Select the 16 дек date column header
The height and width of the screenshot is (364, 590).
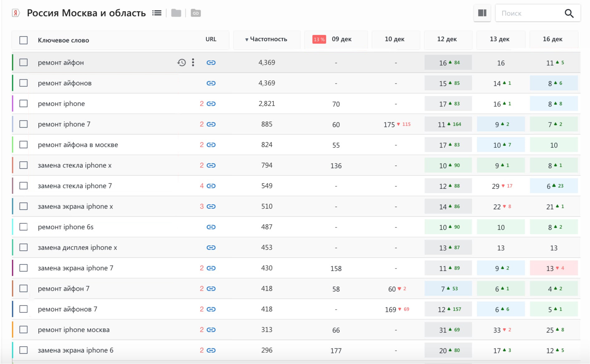(x=552, y=39)
